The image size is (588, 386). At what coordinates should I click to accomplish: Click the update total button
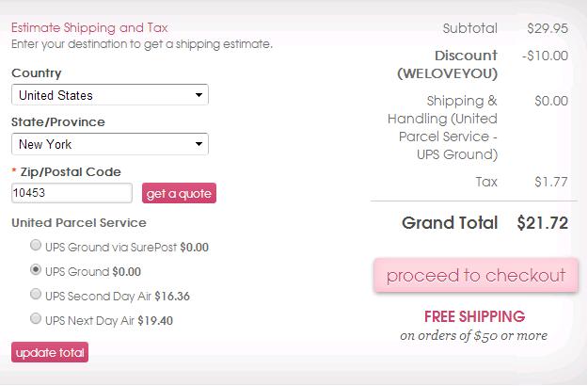(x=50, y=352)
